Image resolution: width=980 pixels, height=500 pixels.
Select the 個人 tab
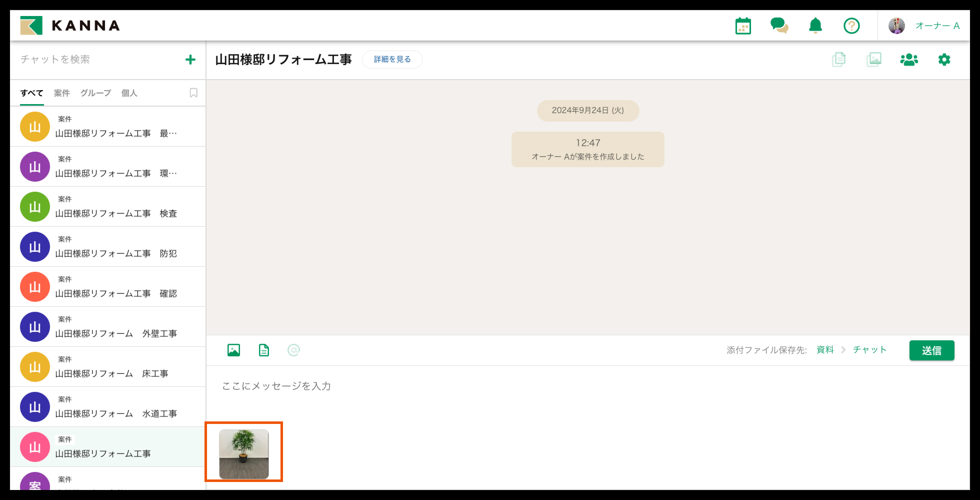point(129,93)
